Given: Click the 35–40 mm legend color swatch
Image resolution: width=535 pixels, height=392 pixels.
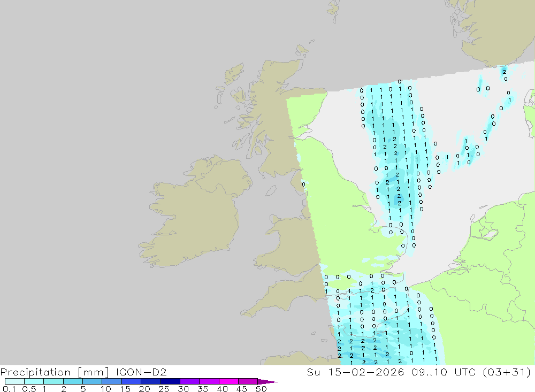Looking at the screenshot, I should click(209, 381).
